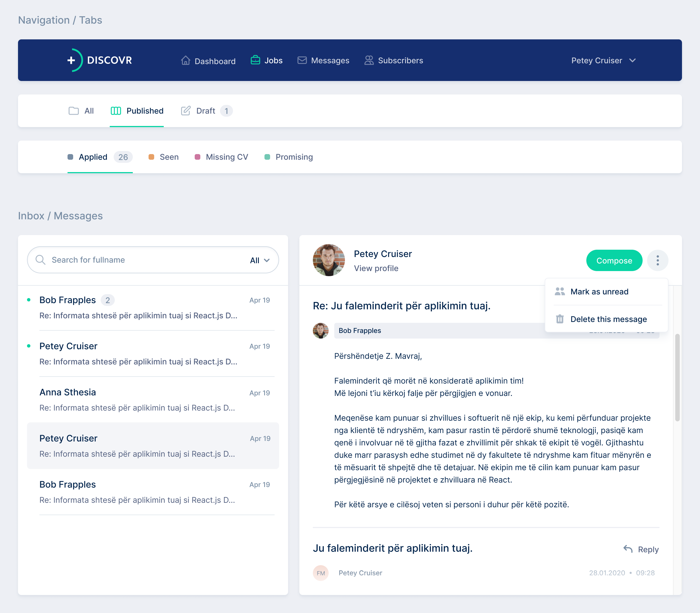Click the Subscribers people icon
This screenshot has height=613, width=700.
pos(369,60)
